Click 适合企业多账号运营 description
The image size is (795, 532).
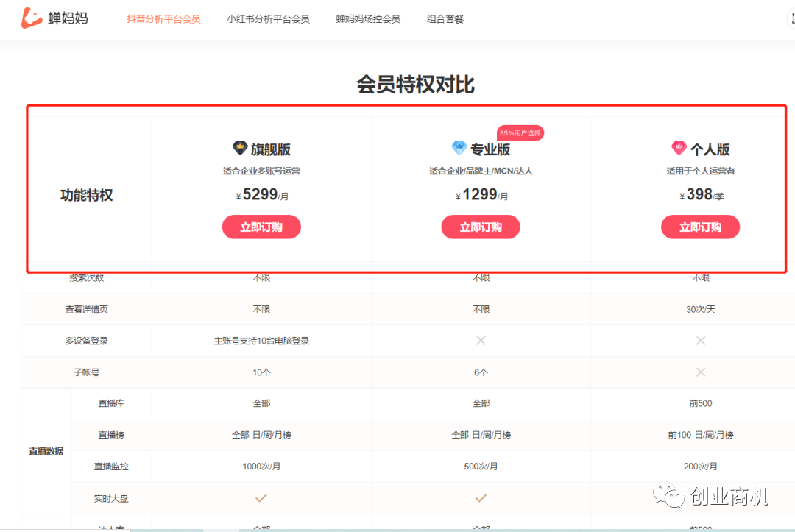click(261, 171)
